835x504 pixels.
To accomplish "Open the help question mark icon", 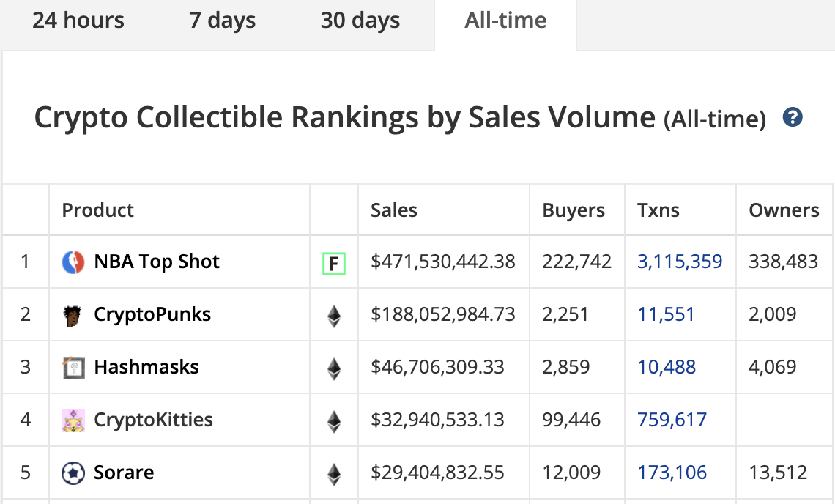I will [793, 116].
